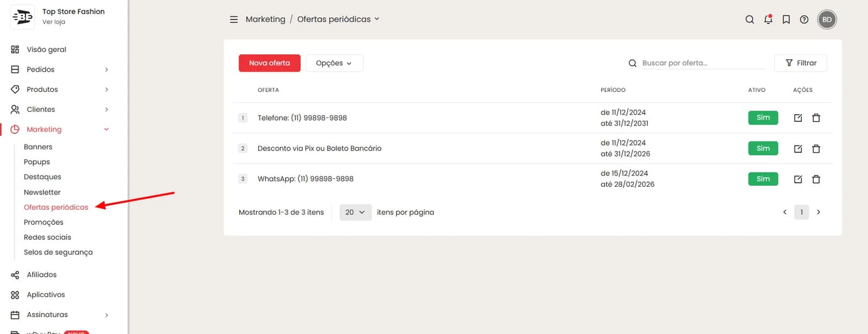This screenshot has height=334, width=868.
Task: Toggle Sim status for Desconto via Pix
Action: (x=763, y=148)
